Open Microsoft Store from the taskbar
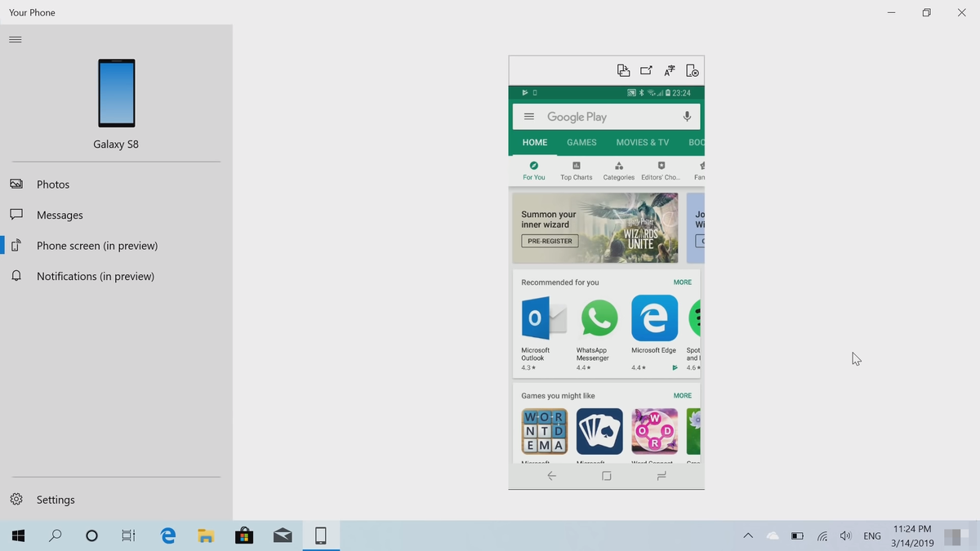This screenshot has height=551, width=980. [x=244, y=535]
